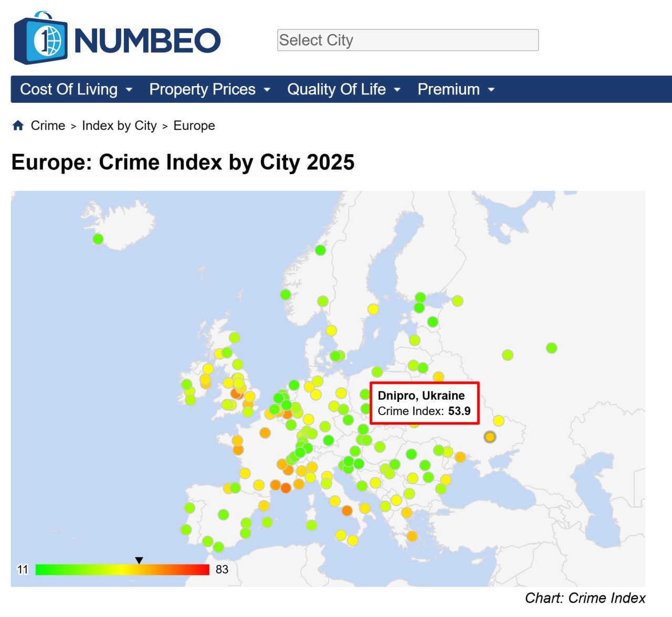Click the rightmost green marker in Russia

(551, 348)
